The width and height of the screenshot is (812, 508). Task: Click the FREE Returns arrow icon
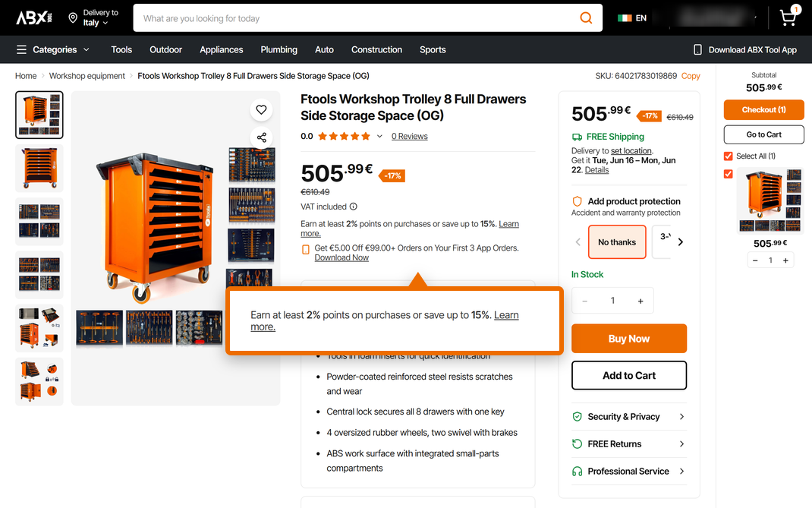coord(577,443)
